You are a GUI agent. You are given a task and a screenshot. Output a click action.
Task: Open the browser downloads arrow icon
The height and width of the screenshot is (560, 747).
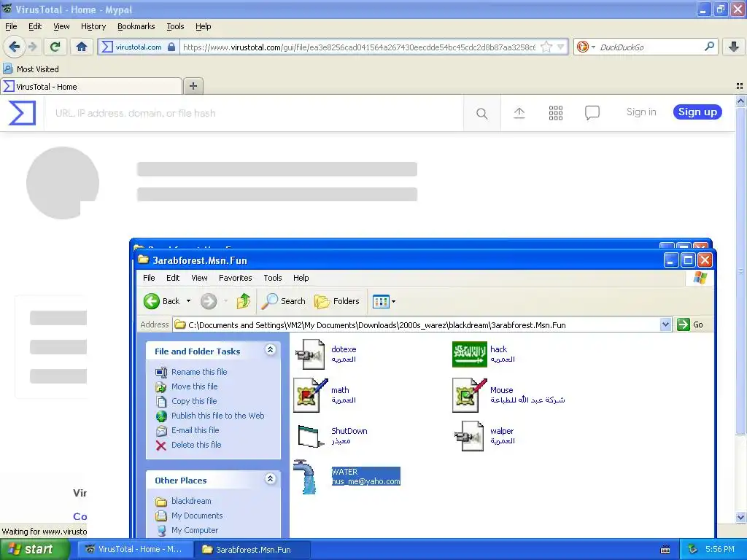pos(734,47)
